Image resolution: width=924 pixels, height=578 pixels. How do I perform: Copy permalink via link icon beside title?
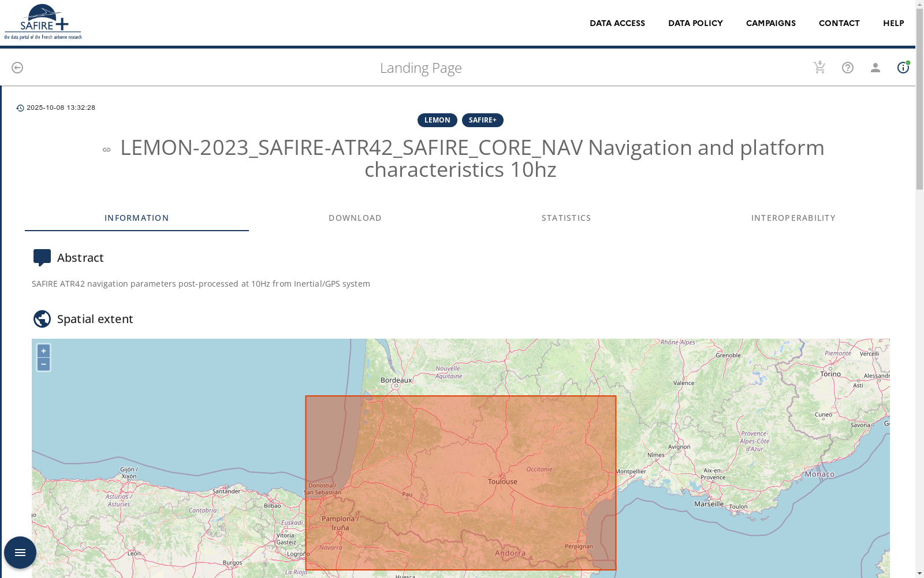tap(107, 150)
